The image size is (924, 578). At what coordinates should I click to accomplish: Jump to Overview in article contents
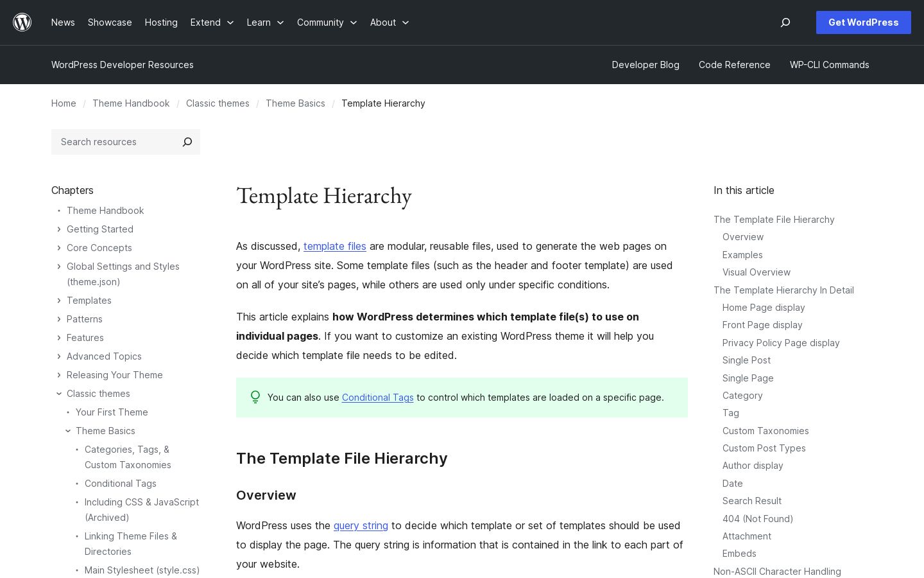743,237
